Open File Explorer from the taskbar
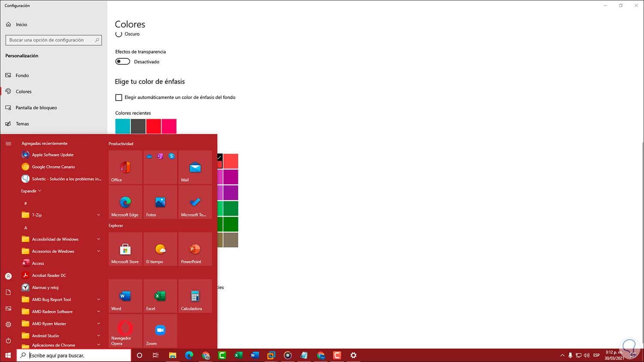Viewport: 644px width, 362px height. (173, 355)
